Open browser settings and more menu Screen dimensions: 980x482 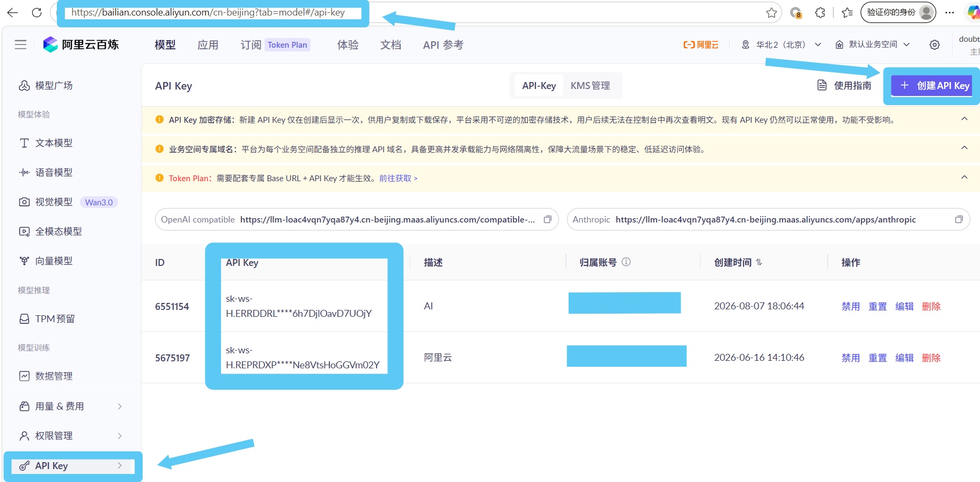pyautogui.click(x=950, y=12)
